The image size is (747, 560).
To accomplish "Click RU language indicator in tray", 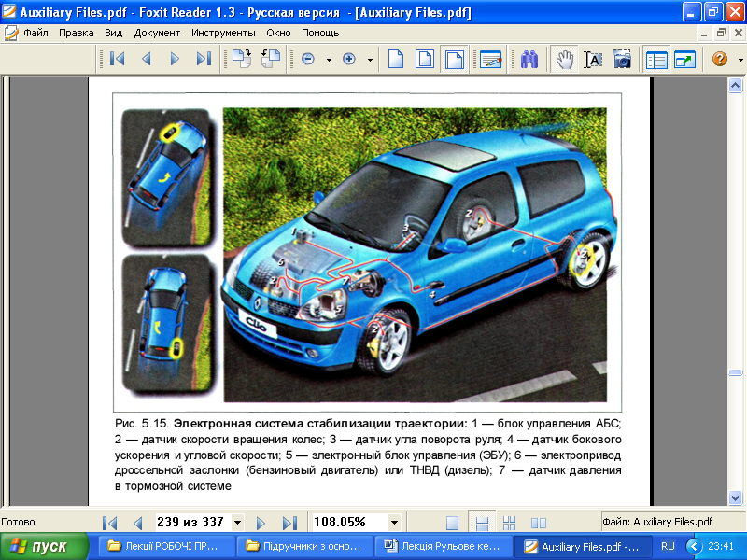I will point(668,546).
